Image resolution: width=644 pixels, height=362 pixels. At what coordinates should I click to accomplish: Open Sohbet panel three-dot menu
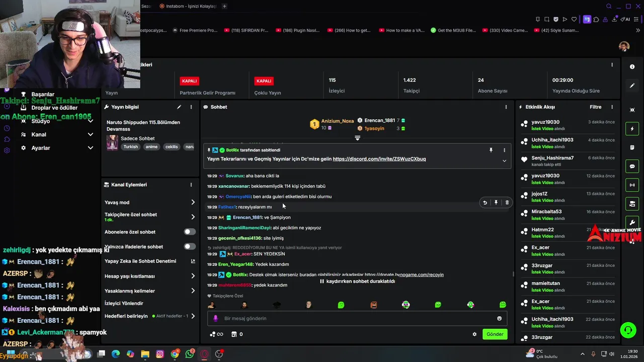click(506, 107)
